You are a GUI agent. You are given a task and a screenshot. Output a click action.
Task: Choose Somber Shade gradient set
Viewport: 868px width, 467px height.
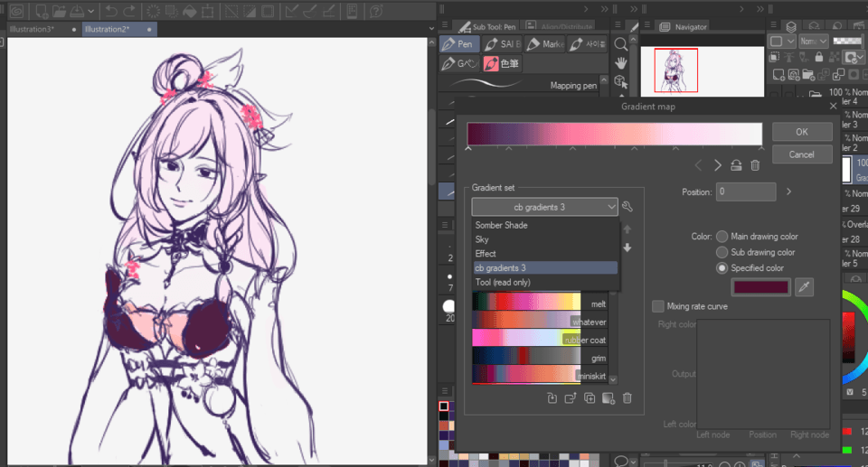pyautogui.click(x=545, y=225)
